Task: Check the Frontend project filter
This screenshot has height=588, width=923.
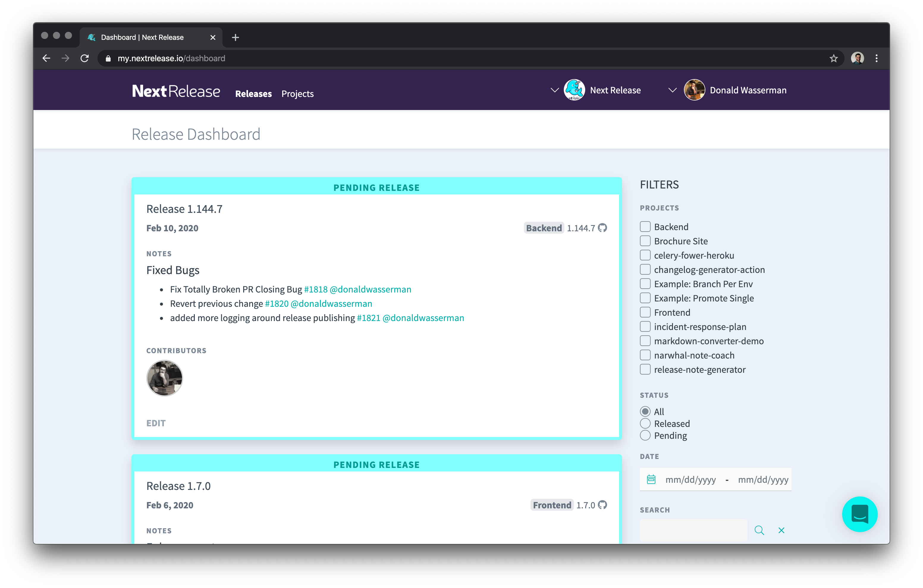Action: tap(645, 312)
